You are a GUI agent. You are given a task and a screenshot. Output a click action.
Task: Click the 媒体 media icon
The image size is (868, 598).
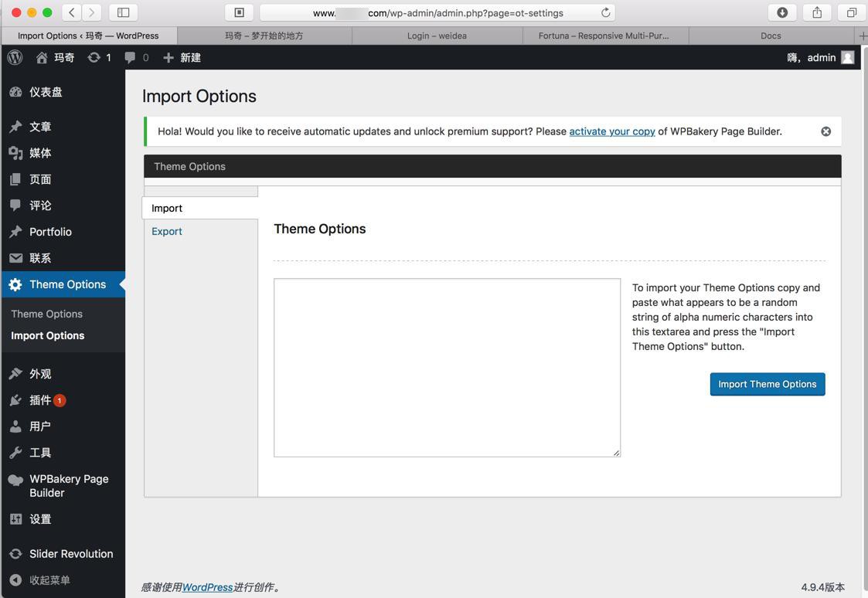(x=15, y=153)
